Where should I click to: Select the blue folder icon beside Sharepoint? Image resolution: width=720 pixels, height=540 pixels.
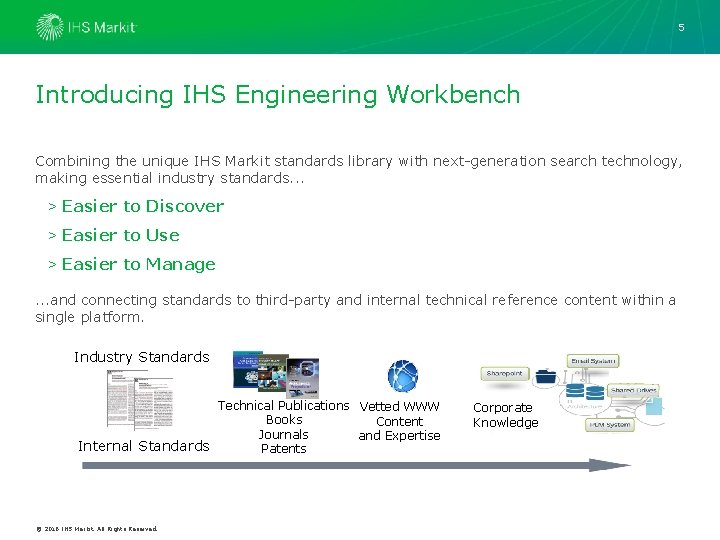pyautogui.click(x=546, y=376)
